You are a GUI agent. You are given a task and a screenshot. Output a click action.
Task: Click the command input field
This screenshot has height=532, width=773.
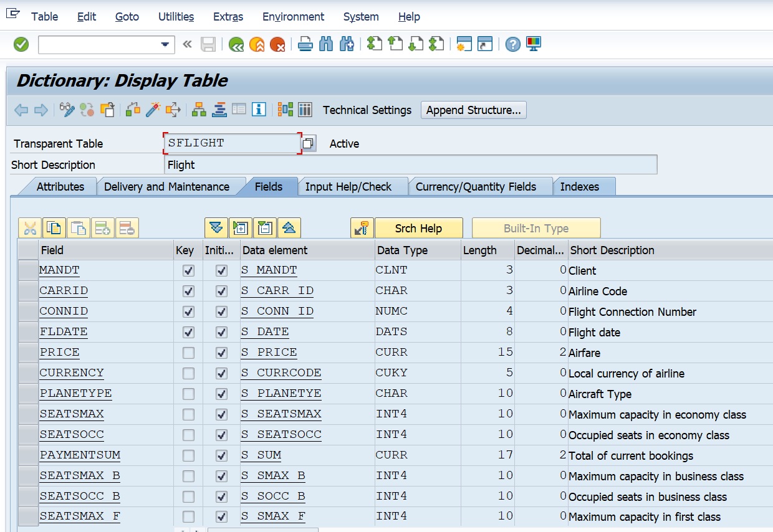pos(98,44)
